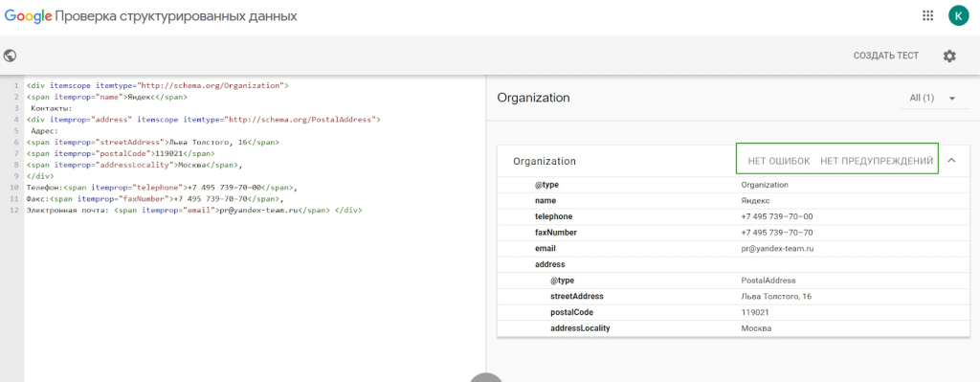
Task: Click НЕТ ПРЕДУПРЕЖДЕНИЙ label
Action: 877,161
